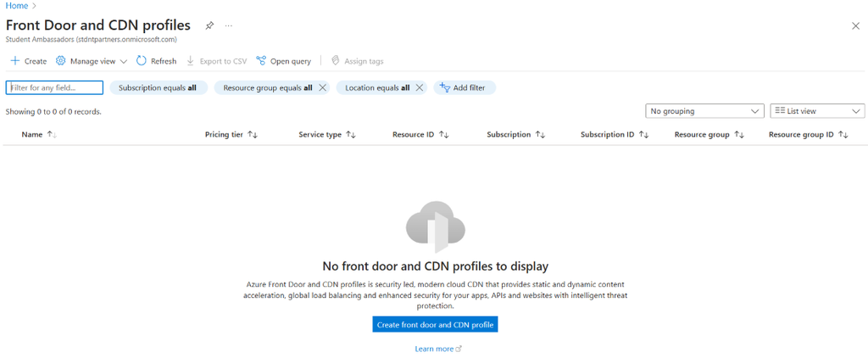Sort by Service type column
The height and width of the screenshot is (358, 868).
point(327,135)
